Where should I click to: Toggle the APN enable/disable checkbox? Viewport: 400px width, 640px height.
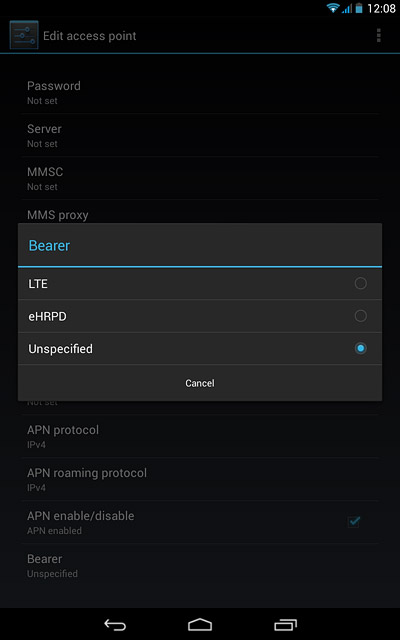[x=353, y=522]
